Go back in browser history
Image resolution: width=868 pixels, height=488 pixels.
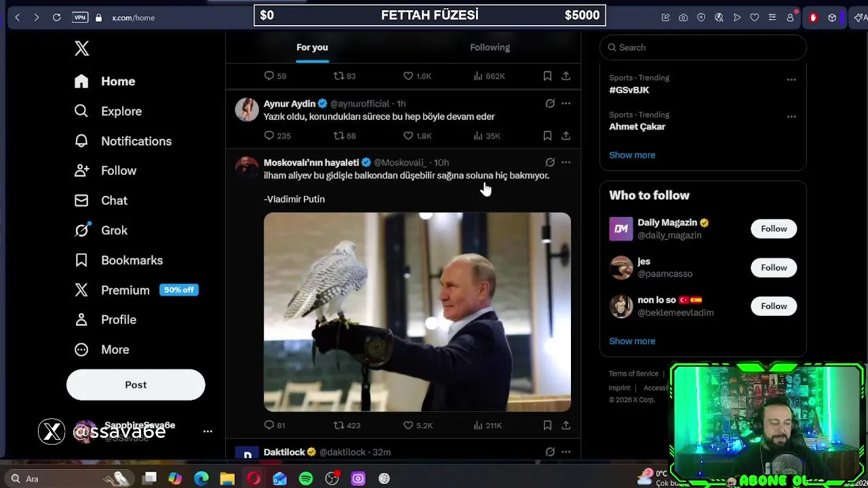(x=18, y=18)
